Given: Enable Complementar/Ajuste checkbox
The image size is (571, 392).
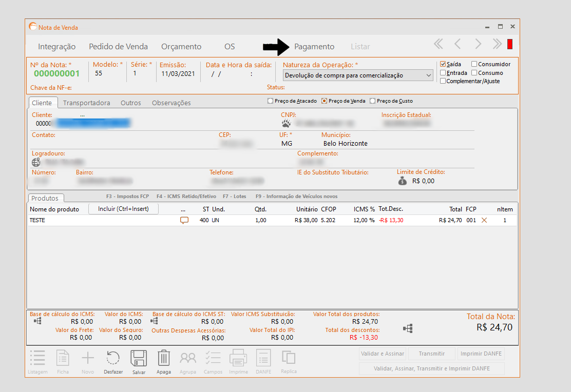Looking at the screenshot, I should (x=443, y=81).
